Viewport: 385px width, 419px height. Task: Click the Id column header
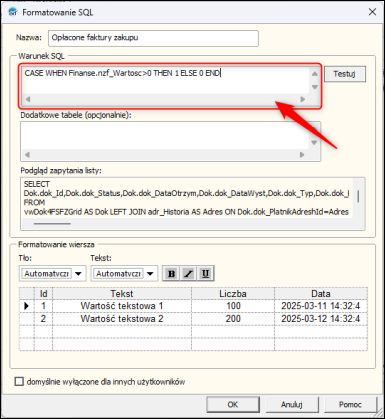43,293
